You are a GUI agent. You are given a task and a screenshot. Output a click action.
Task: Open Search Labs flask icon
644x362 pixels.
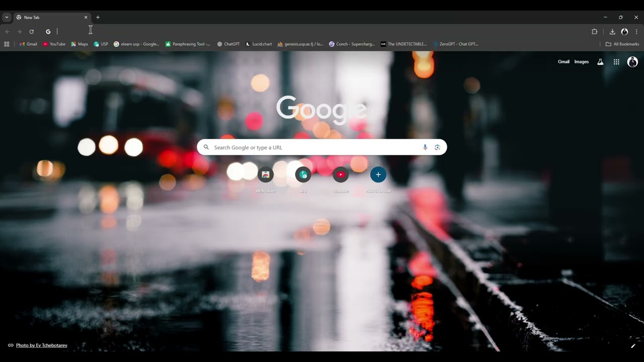[600, 62]
